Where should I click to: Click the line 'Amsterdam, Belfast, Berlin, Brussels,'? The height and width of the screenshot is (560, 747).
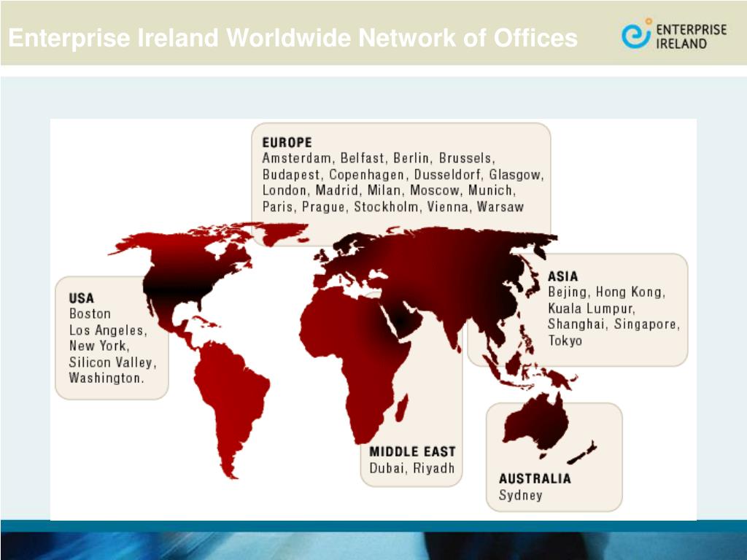[x=379, y=158]
